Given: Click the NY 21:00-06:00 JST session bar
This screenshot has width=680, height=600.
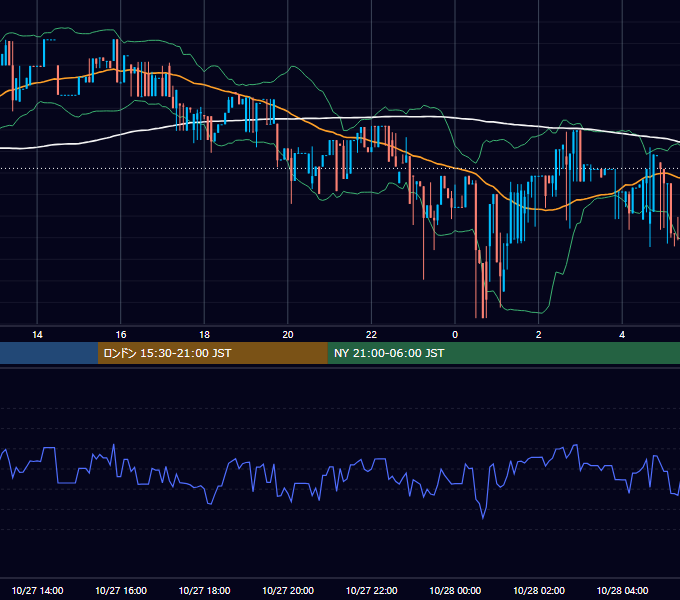Looking at the screenshot, I should (503, 353).
